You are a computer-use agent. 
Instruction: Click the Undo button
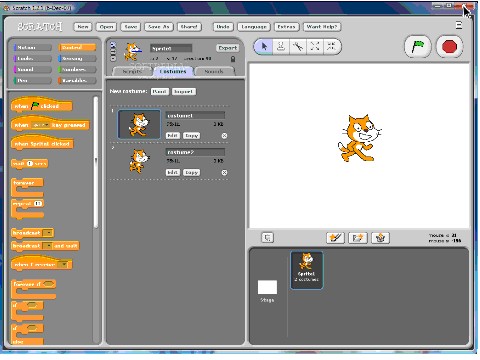pos(223,27)
